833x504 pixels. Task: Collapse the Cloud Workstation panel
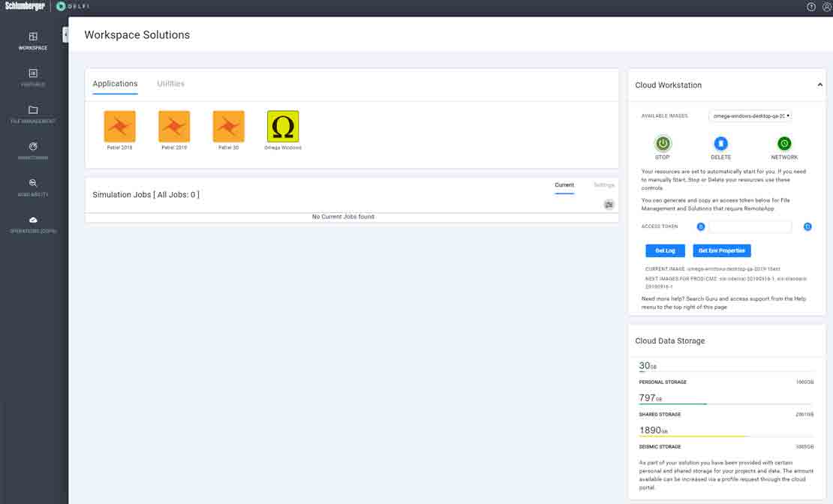coord(819,85)
